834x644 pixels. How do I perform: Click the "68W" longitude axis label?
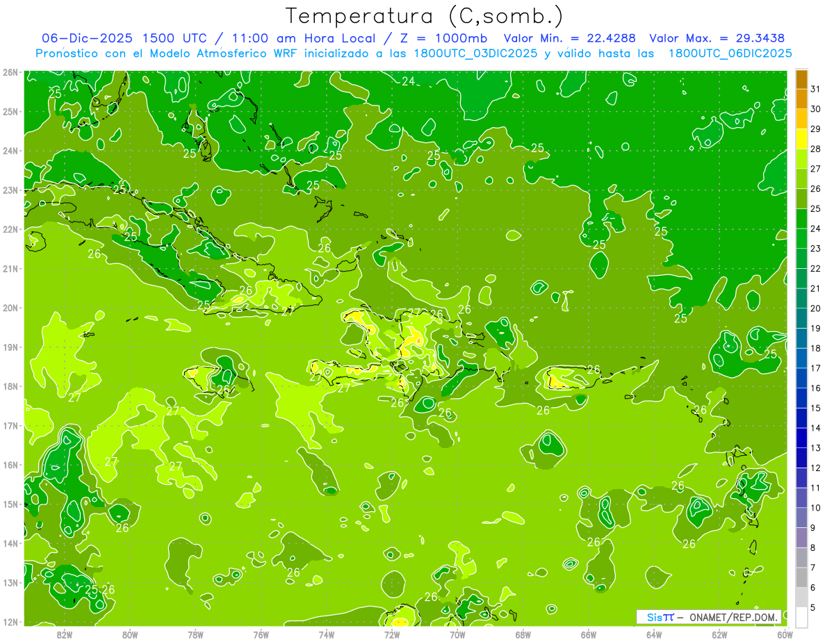point(523,635)
